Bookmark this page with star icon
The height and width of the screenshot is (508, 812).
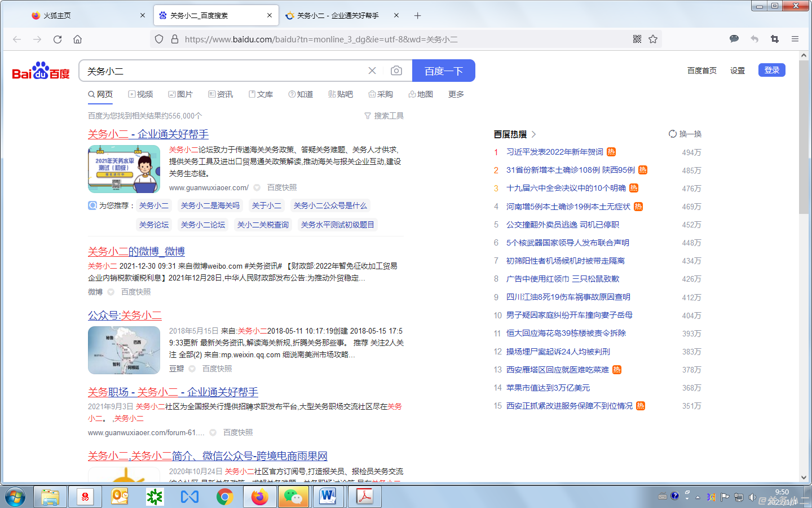pos(653,39)
